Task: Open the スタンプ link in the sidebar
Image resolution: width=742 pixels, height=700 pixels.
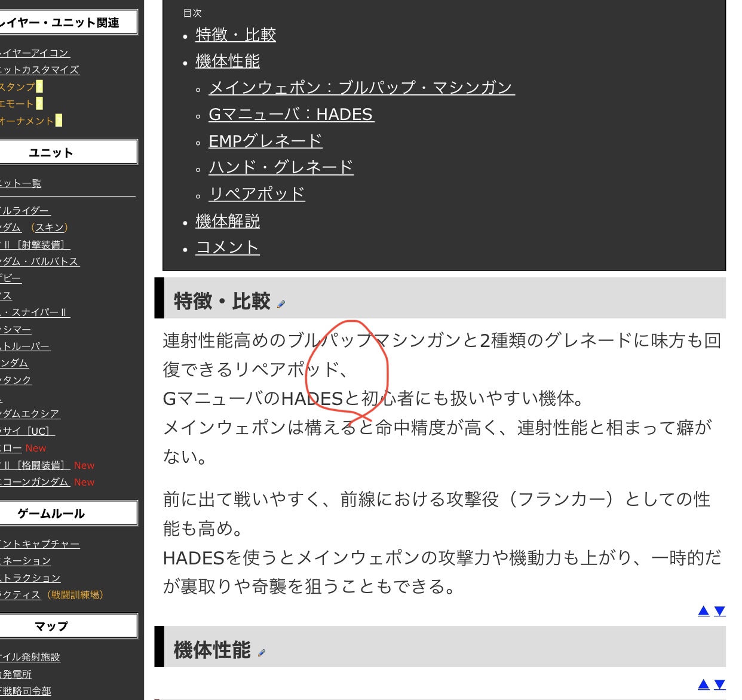Action: point(18,87)
